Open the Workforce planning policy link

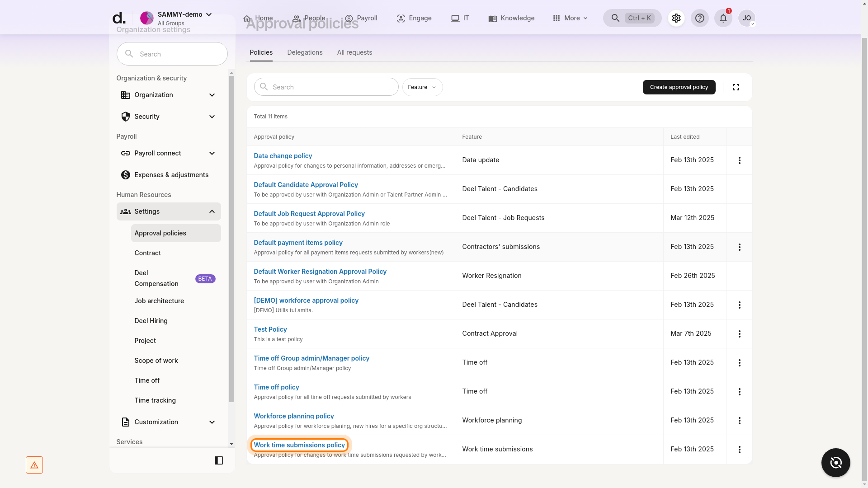[294, 416]
